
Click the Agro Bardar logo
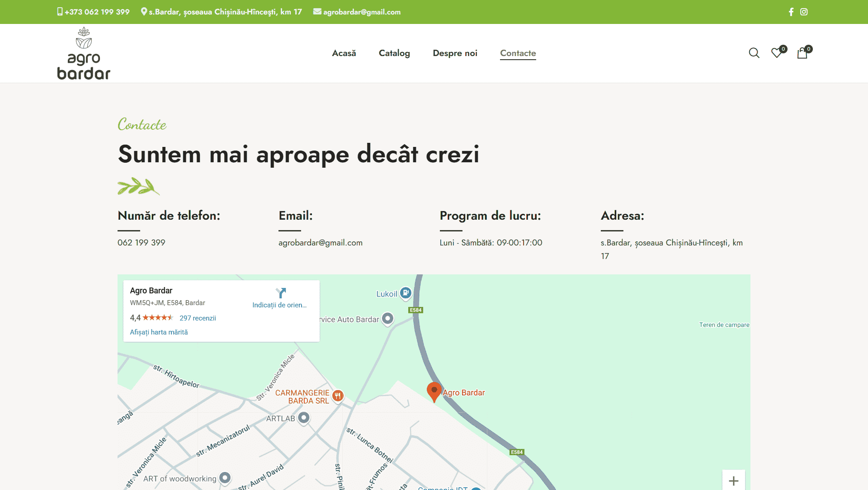pos(84,53)
